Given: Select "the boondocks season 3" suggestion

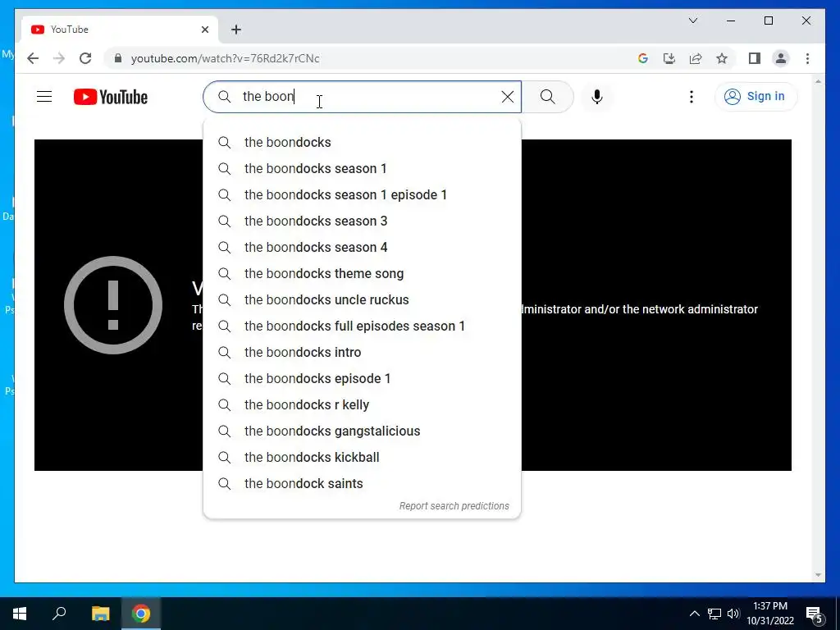Looking at the screenshot, I should click(362, 221).
